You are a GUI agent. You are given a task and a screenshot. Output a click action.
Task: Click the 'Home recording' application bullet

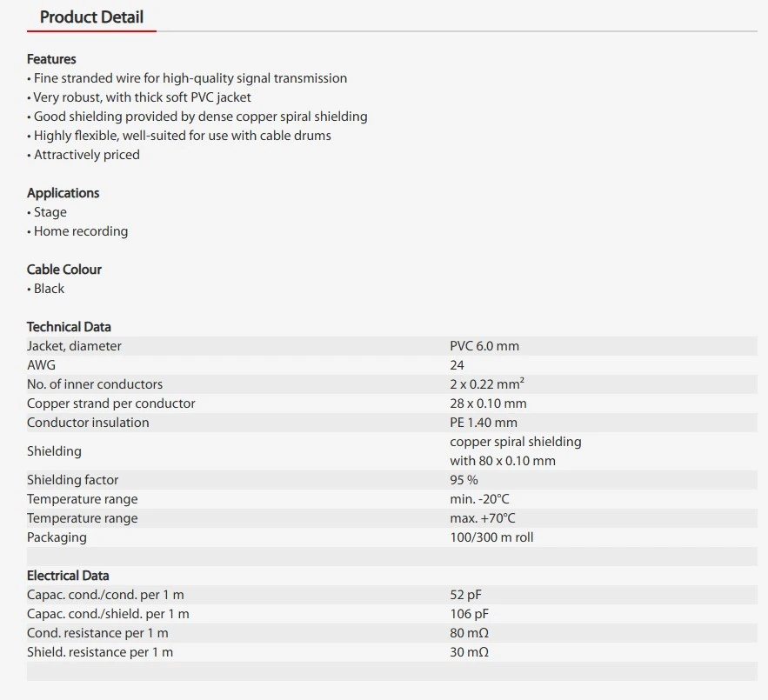[80, 231]
